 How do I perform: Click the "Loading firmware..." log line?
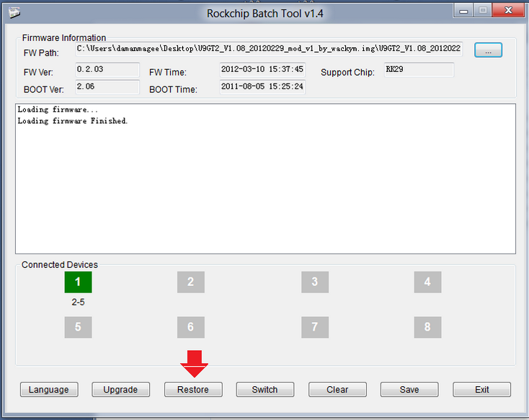click(58, 110)
